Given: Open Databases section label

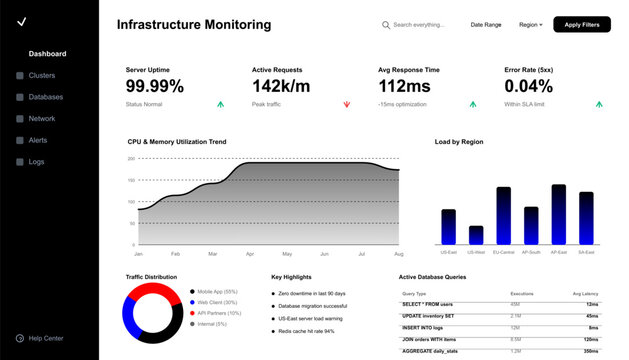Looking at the screenshot, I should click(46, 97).
